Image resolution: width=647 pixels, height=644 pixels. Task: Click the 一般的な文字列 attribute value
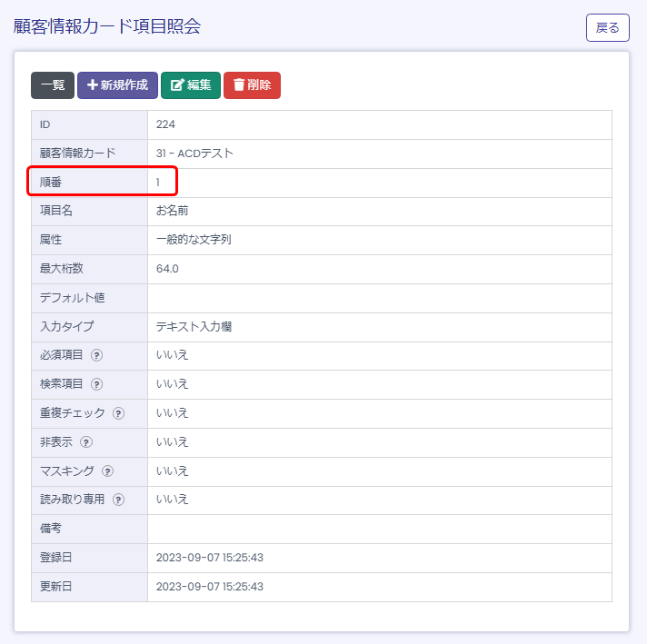point(194,240)
